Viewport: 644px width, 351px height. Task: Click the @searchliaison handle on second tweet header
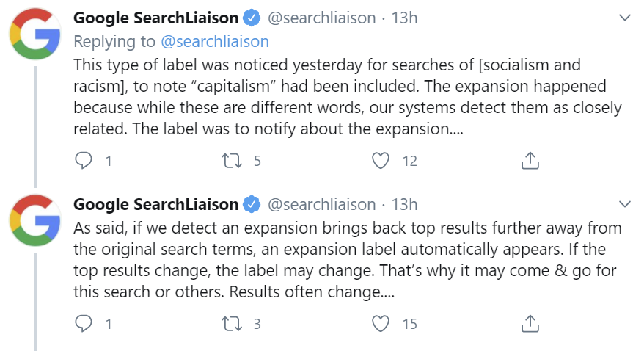click(x=322, y=203)
